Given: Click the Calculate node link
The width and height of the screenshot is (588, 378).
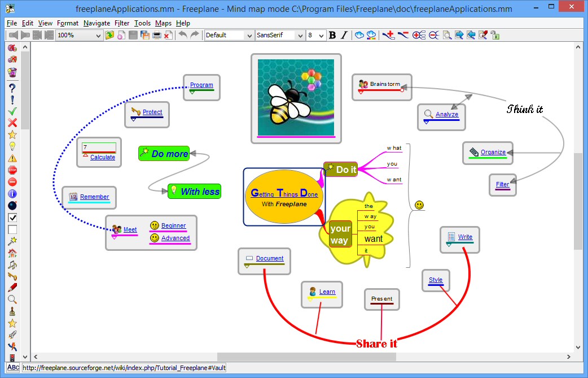Looking at the screenshot, I should point(103,157).
